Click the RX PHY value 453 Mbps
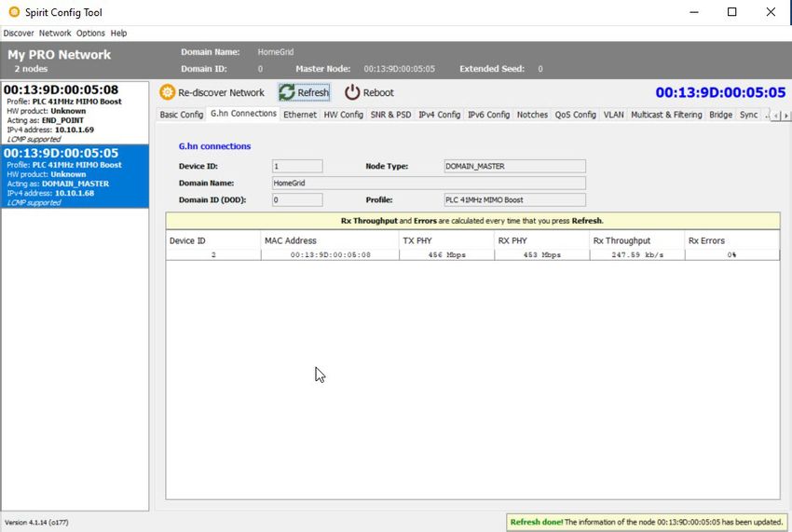 tap(542, 255)
